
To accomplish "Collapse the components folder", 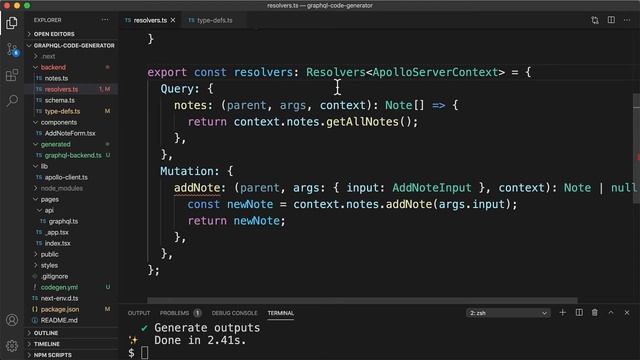I will [x=58, y=122].
